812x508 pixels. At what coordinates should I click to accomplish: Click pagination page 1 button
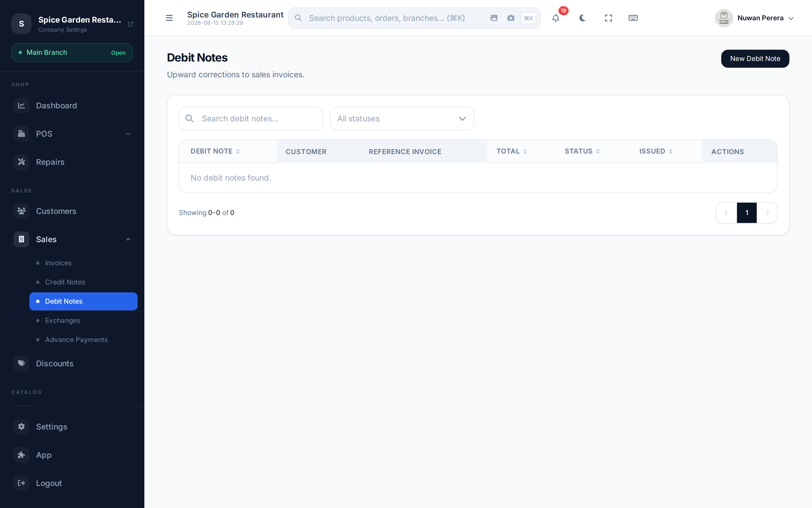pyautogui.click(x=747, y=213)
